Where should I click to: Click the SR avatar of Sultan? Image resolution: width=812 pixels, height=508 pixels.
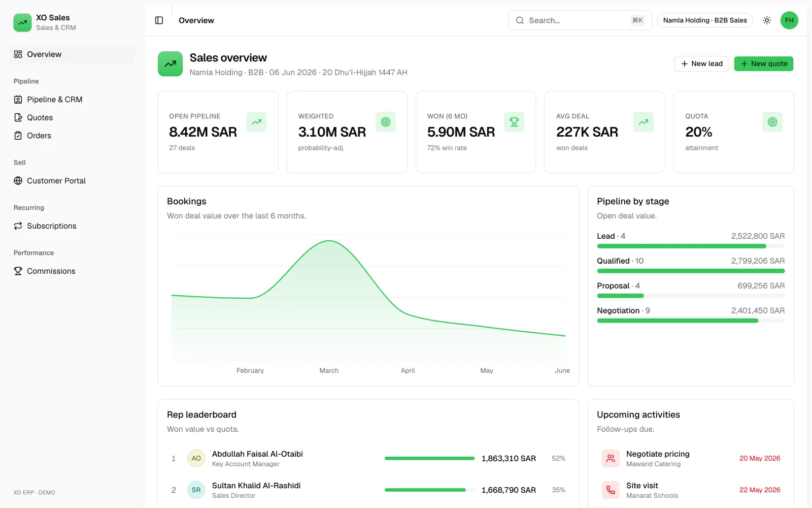(196, 490)
